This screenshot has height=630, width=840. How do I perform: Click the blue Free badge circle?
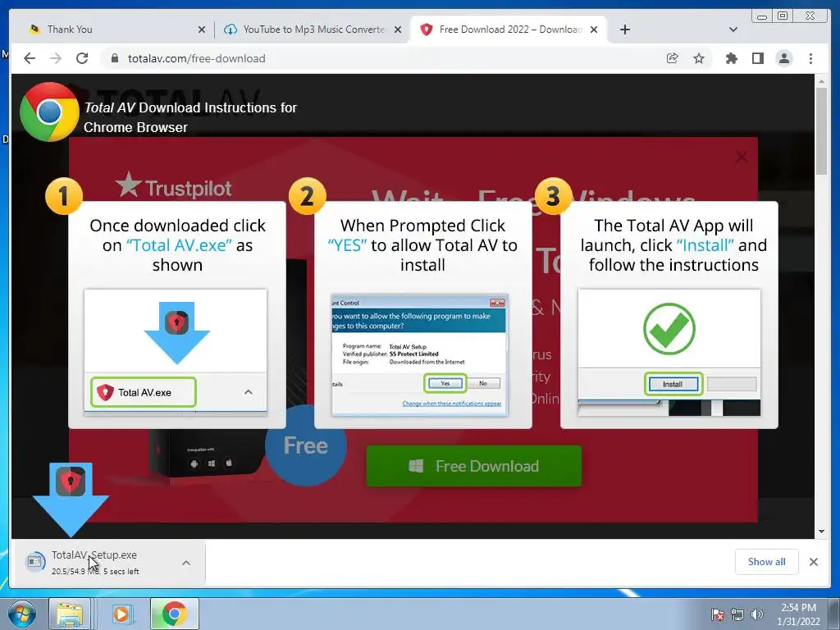[x=306, y=445]
